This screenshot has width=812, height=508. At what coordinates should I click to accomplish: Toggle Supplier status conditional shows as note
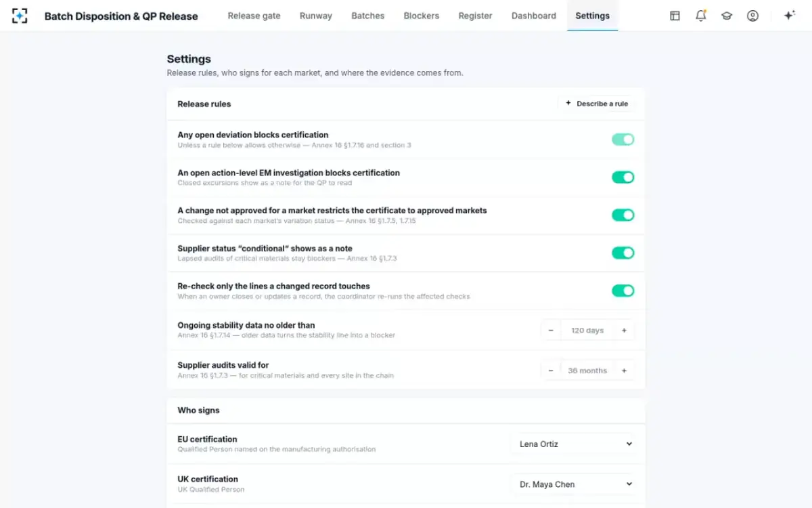(x=623, y=253)
